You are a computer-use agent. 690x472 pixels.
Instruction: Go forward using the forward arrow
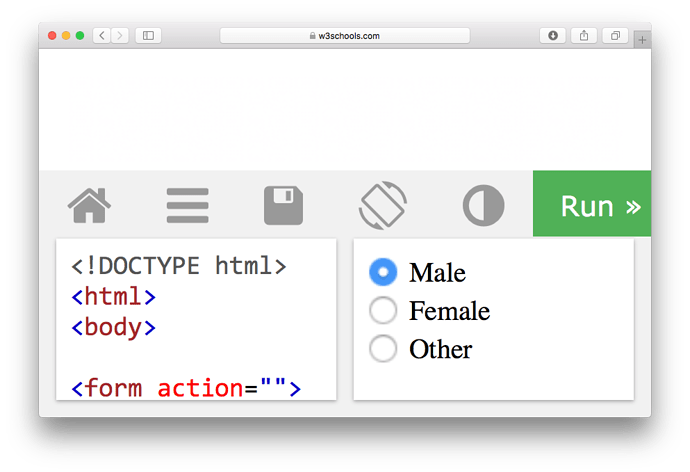120,36
